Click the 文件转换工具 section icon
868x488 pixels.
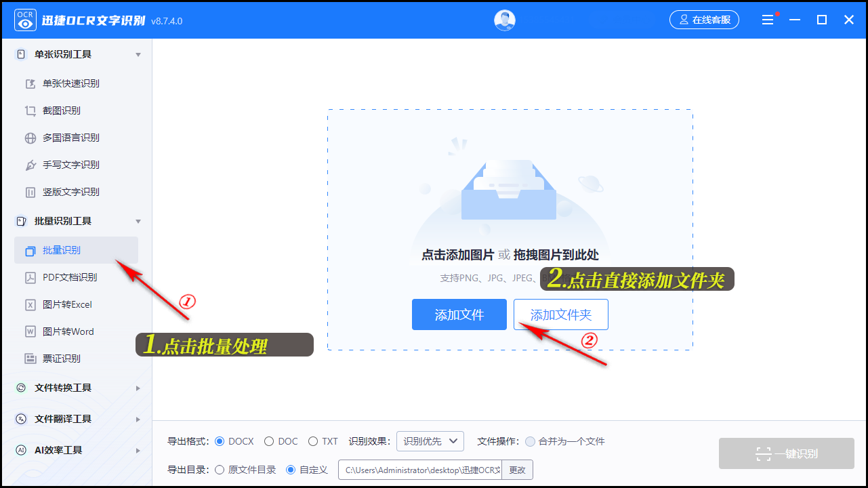coord(21,388)
